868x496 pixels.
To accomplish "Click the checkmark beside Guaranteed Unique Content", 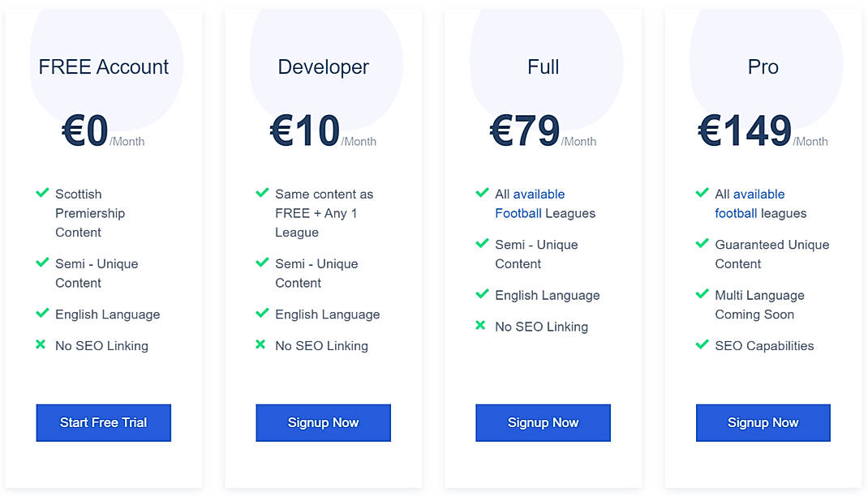I will [703, 243].
